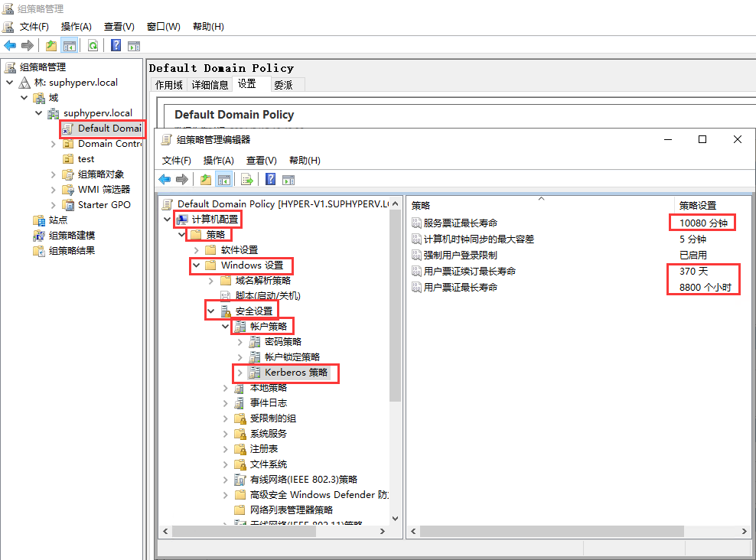Viewport: 756px width, 560px height.
Task: Select 组策略结果 node
Action: point(71,251)
